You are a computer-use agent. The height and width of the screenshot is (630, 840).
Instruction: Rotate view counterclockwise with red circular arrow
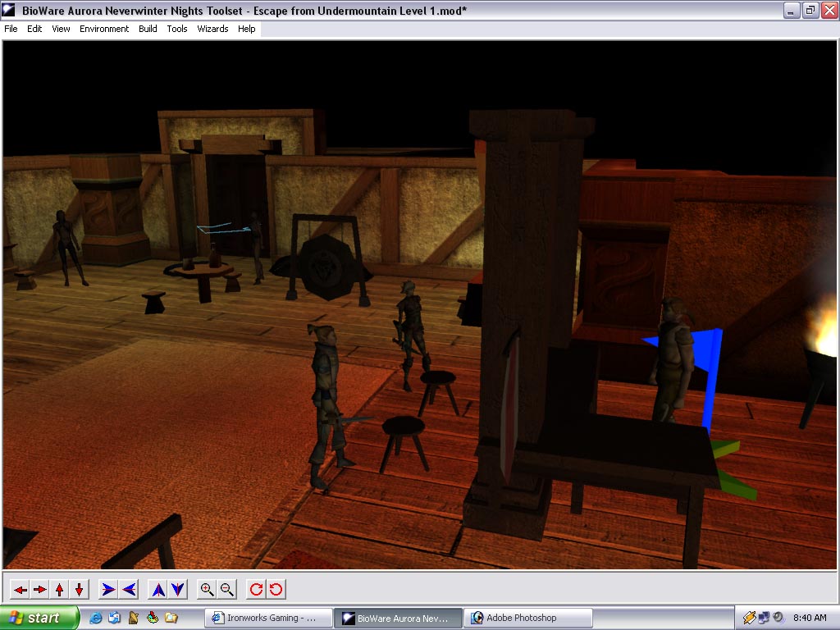point(276,590)
